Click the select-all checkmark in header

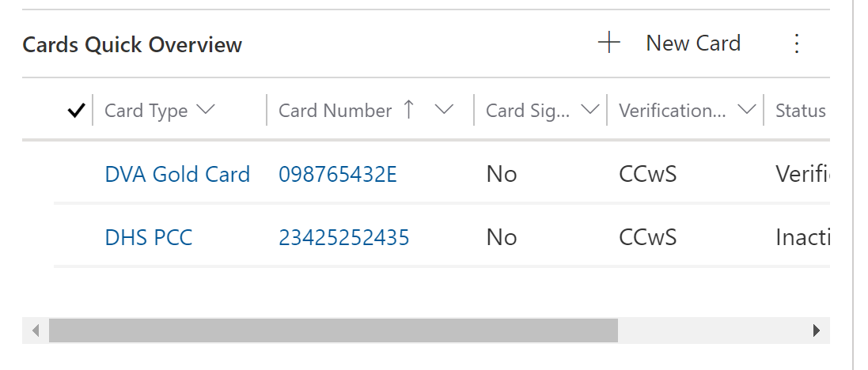pyautogui.click(x=76, y=111)
